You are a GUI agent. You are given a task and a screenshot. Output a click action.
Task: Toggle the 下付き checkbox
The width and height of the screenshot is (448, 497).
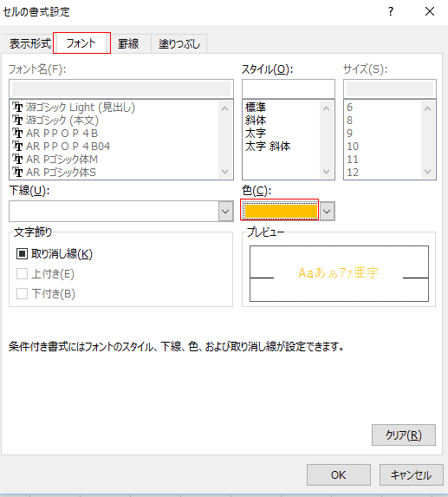click(x=22, y=294)
